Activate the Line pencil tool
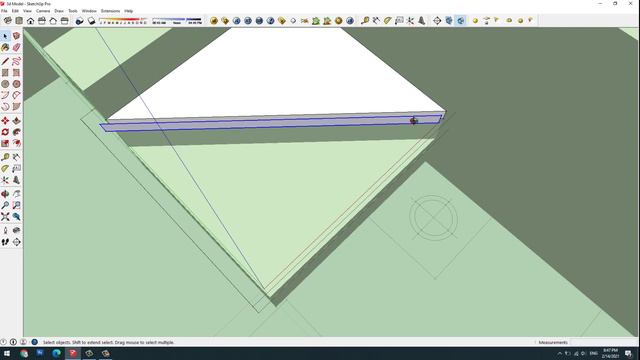Image resolution: width=640 pixels, height=360 pixels. click(5, 62)
